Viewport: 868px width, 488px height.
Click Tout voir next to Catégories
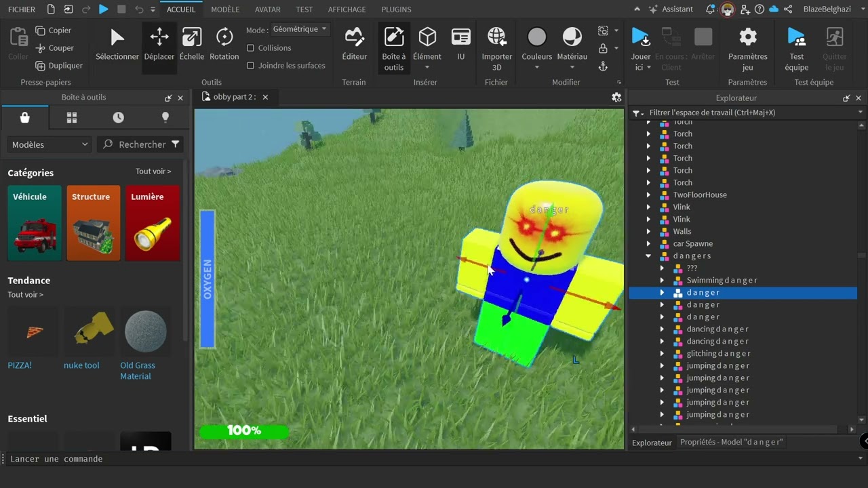click(x=153, y=171)
